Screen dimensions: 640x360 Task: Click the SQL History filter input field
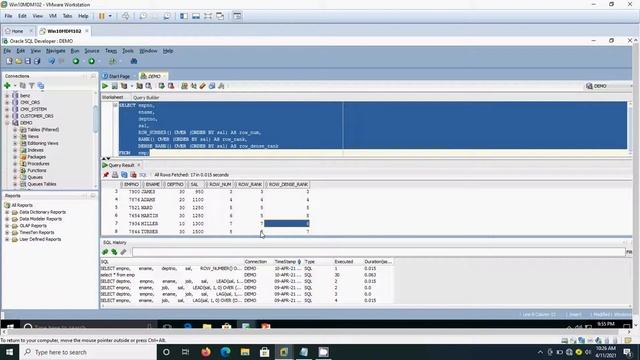coord(378,252)
